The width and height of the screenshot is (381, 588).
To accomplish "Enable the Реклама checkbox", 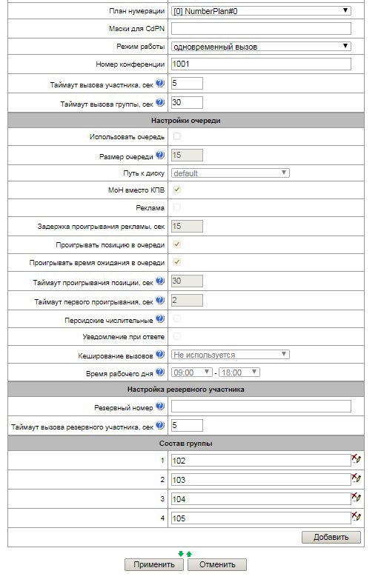I will coord(177,207).
